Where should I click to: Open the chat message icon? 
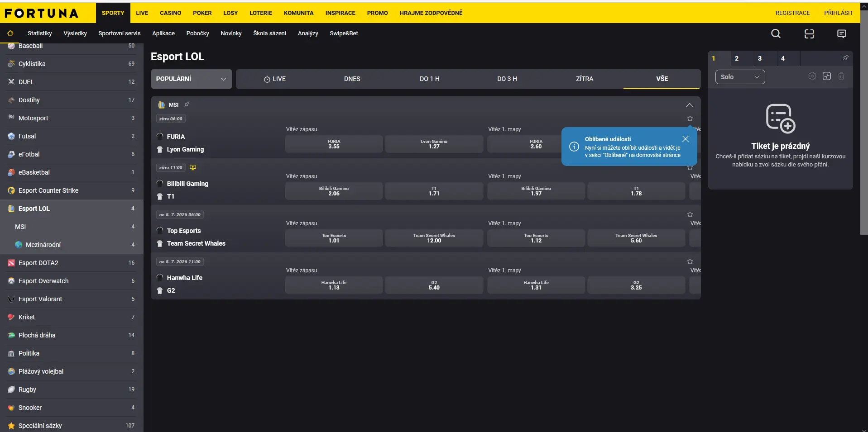click(842, 33)
